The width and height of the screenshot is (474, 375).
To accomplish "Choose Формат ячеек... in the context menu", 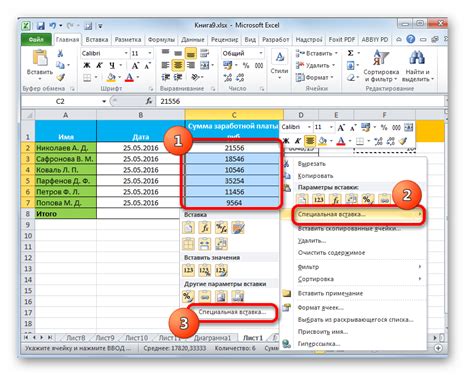I will [x=320, y=307].
